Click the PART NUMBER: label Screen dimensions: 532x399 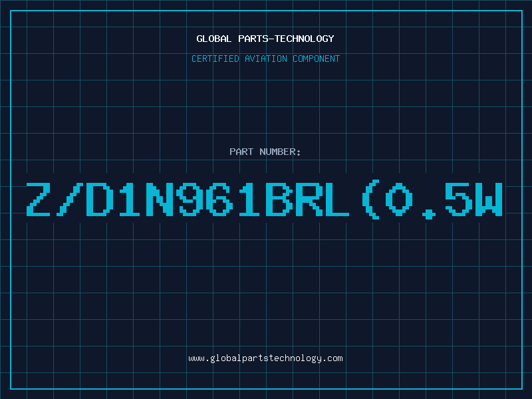click(265, 152)
